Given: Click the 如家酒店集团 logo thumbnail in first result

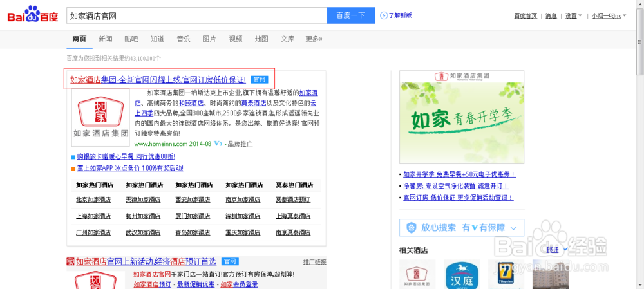Looking at the screenshot, I should (100, 117).
